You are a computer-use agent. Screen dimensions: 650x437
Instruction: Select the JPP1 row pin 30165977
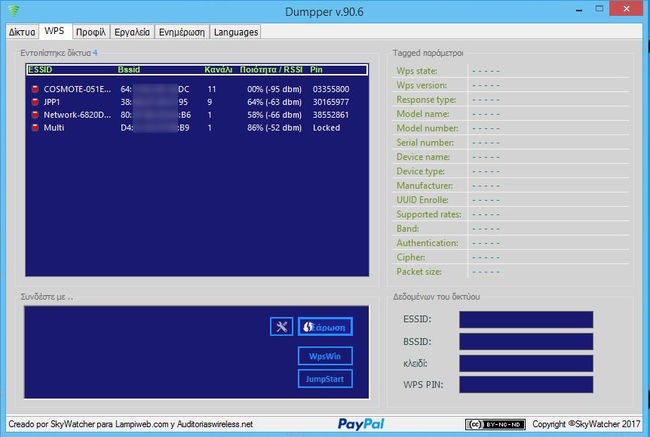[330, 102]
